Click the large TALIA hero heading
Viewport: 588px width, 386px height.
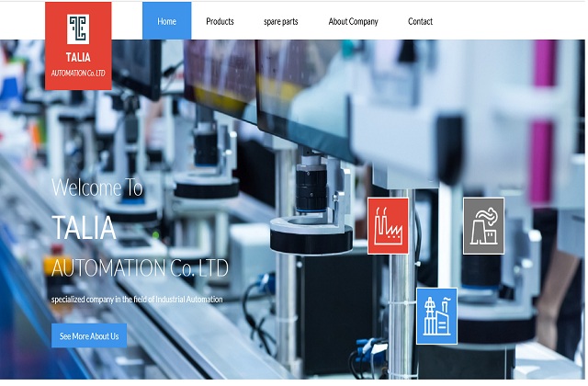pos(84,227)
